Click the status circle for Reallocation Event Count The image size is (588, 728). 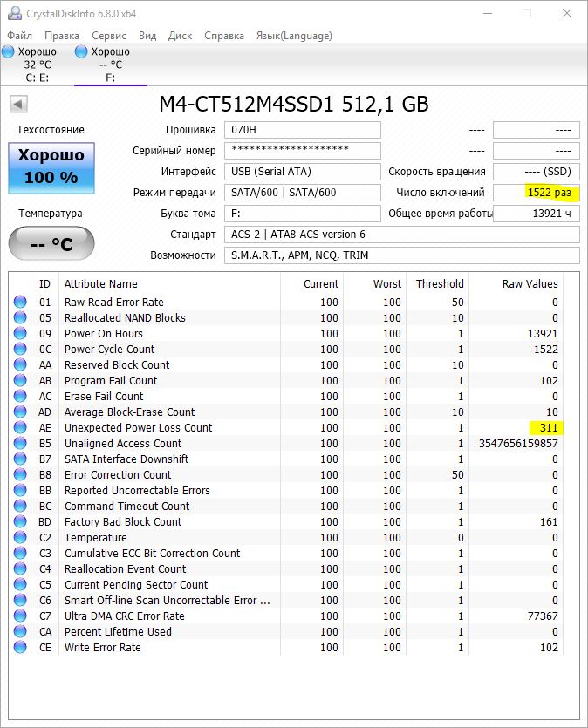(20, 568)
